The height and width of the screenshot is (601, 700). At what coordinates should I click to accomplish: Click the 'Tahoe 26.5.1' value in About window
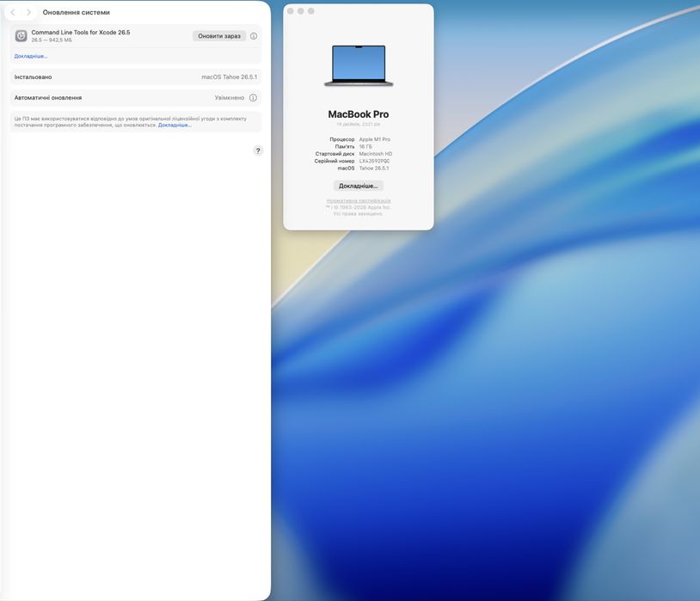pos(374,169)
